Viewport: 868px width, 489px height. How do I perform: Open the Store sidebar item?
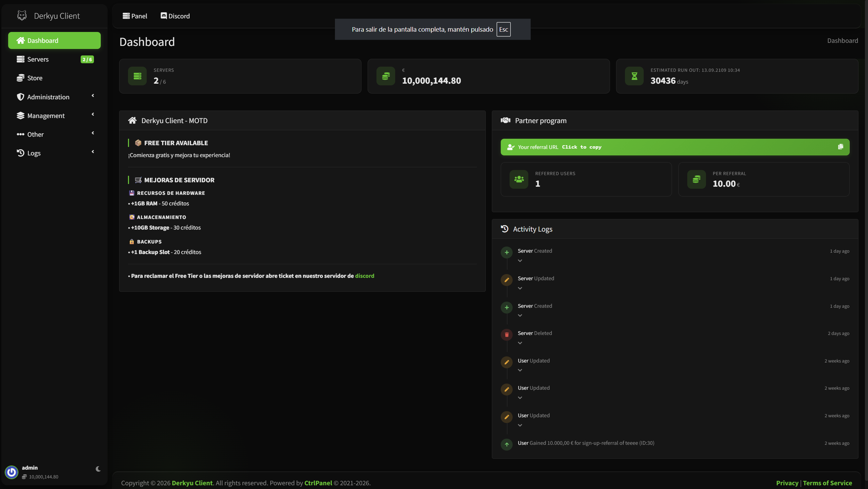click(54, 78)
